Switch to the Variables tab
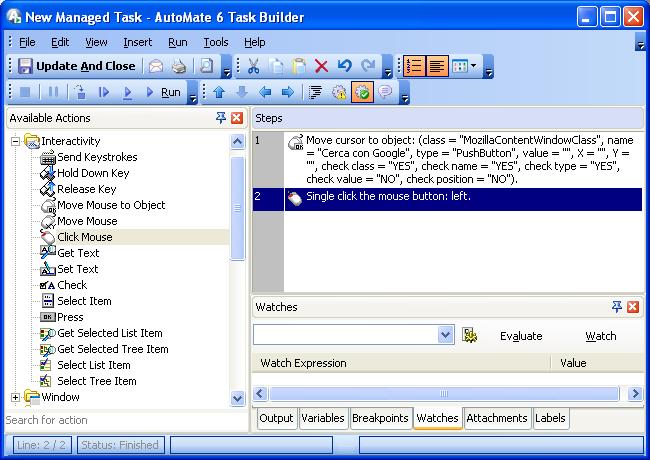Screen dimensions: 650x460 click(x=323, y=418)
